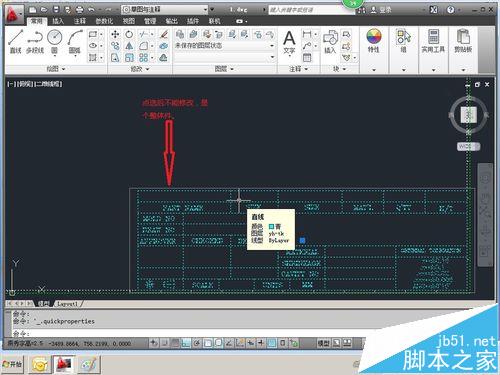Open the Utilities (实用工具) panel

pyautogui.click(x=433, y=41)
